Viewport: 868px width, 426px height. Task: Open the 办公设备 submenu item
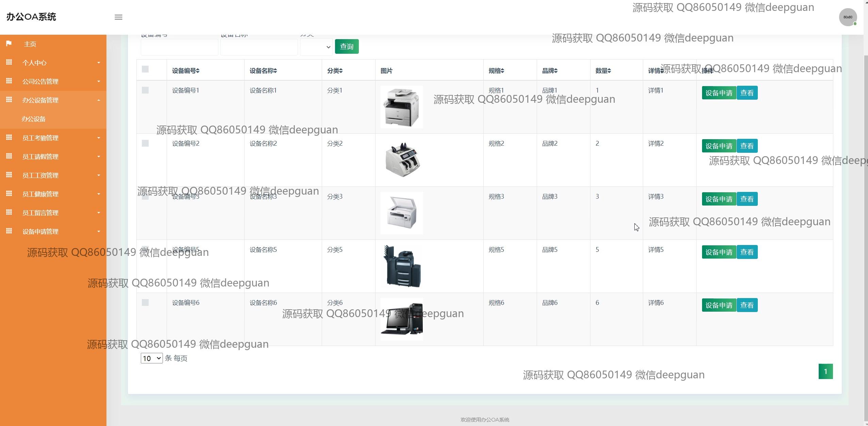(33, 119)
